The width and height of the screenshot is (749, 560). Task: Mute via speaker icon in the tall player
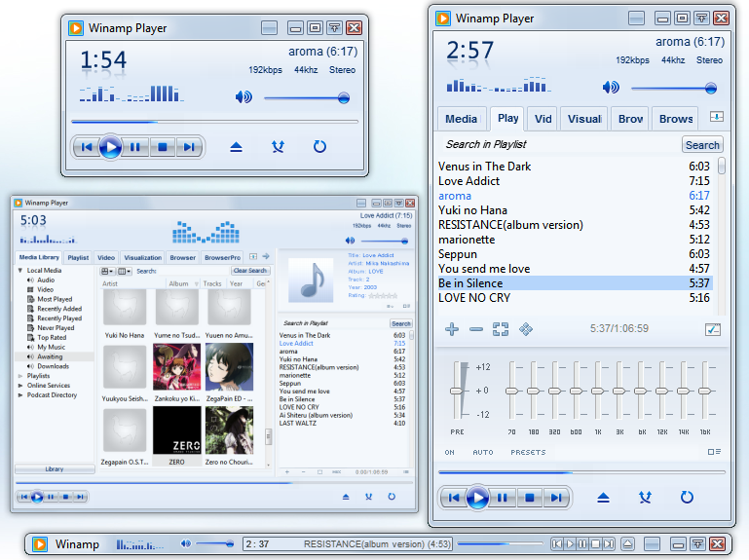coord(611,88)
